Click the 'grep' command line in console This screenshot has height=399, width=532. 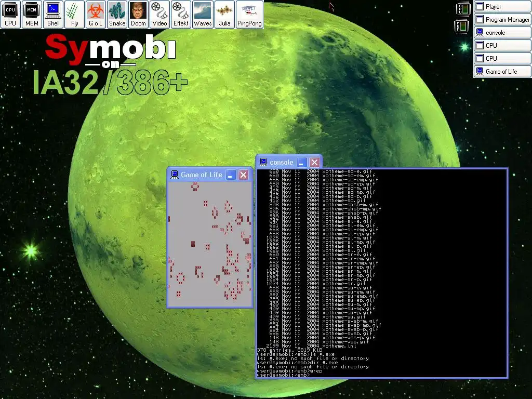(289, 371)
